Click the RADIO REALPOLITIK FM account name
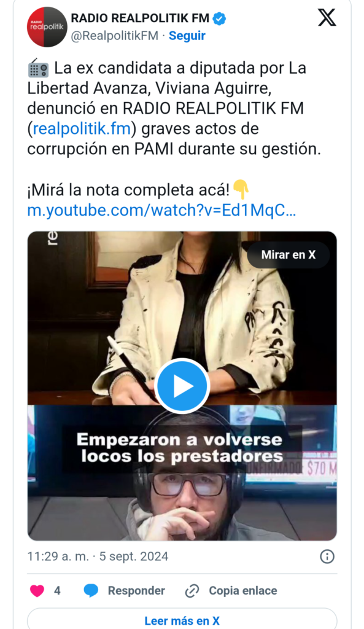The width and height of the screenshot is (364, 629). pyautogui.click(x=141, y=18)
